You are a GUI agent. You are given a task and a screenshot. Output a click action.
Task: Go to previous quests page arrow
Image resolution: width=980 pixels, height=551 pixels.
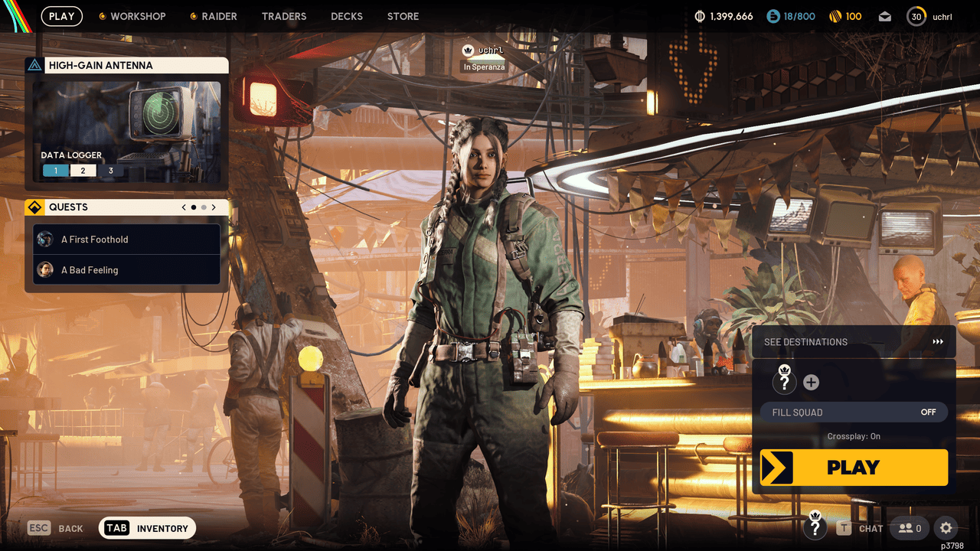click(x=184, y=207)
